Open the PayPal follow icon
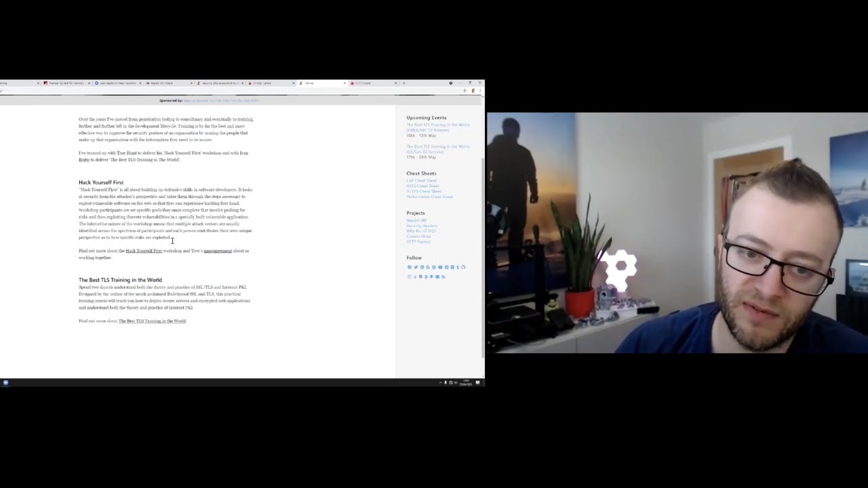The height and width of the screenshot is (488, 868). pos(431,277)
